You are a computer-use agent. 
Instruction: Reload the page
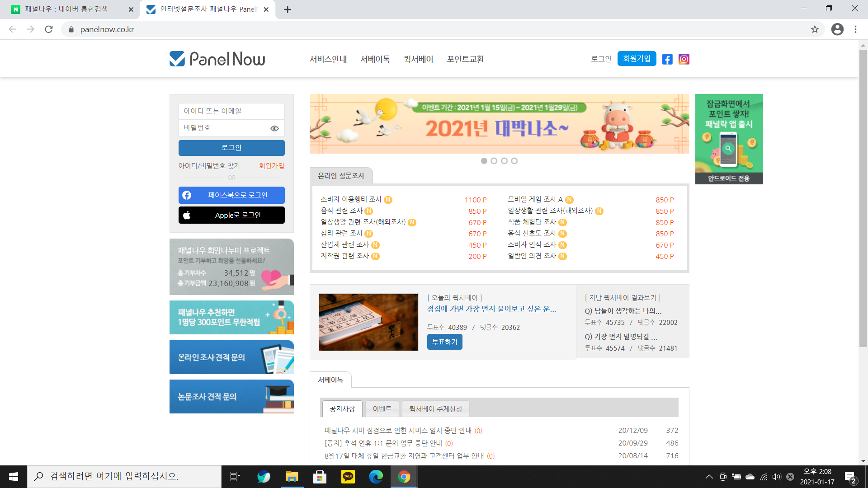[49, 29]
